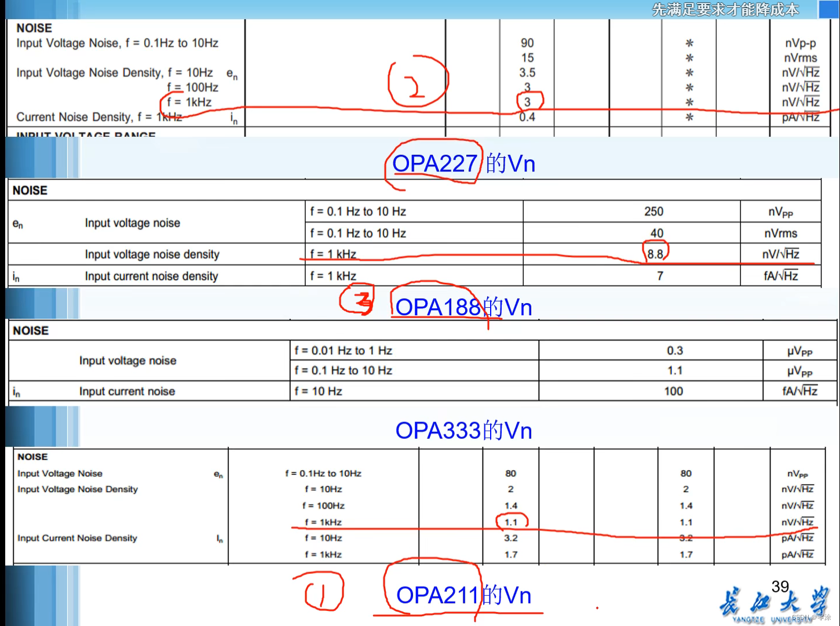
Task: Click the slide header "先满足要求才能降成本"
Action: 725,9
